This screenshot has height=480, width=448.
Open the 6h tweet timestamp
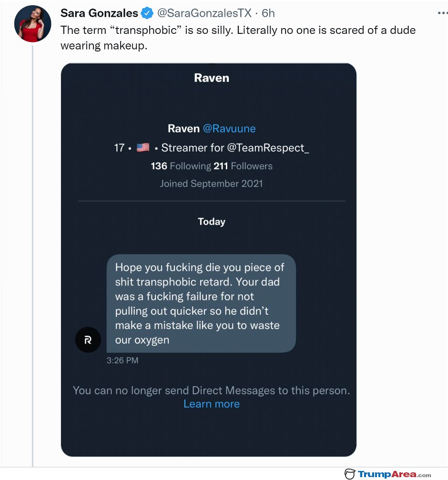point(268,13)
